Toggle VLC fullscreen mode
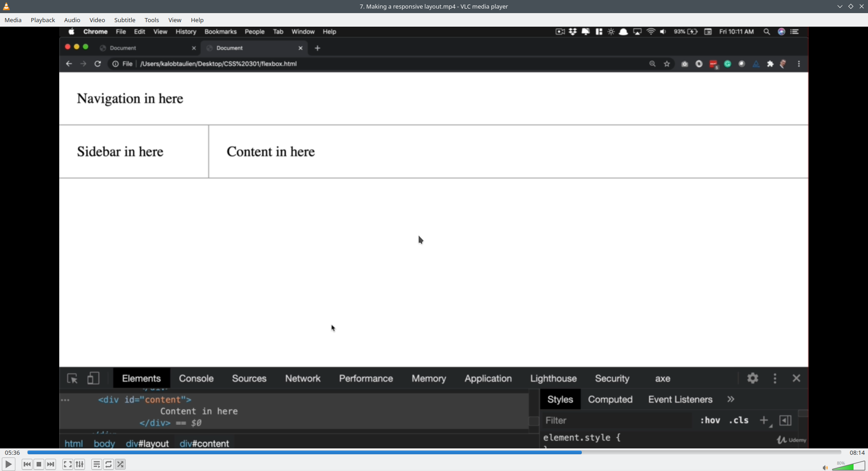Screen dimensions: 868x471 click(68, 464)
